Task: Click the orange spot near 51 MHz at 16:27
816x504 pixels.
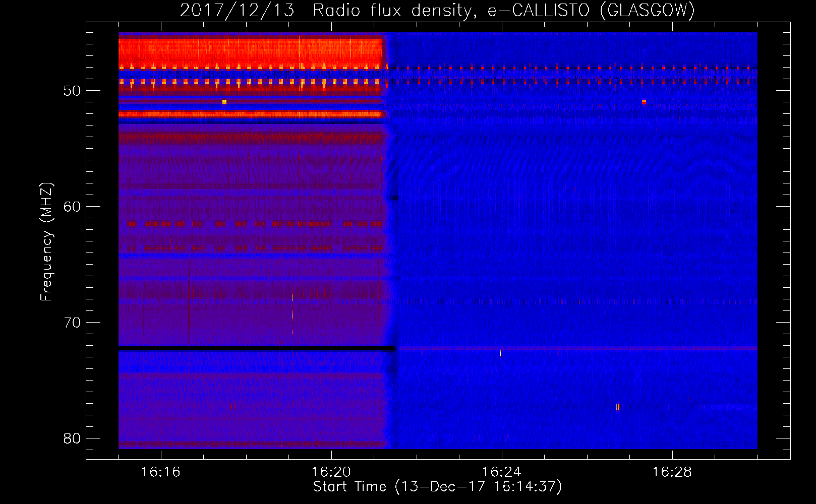Action: tap(644, 102)
